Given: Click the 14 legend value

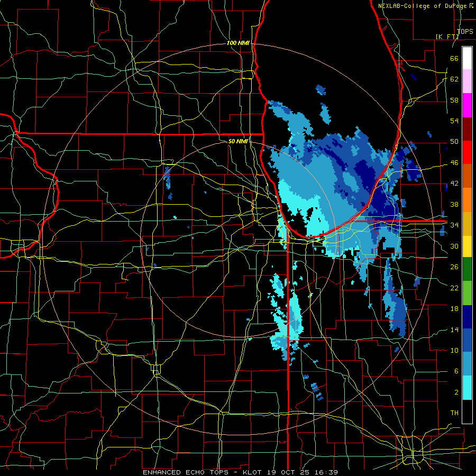Looking at the screenshot, I should (454, 329).
